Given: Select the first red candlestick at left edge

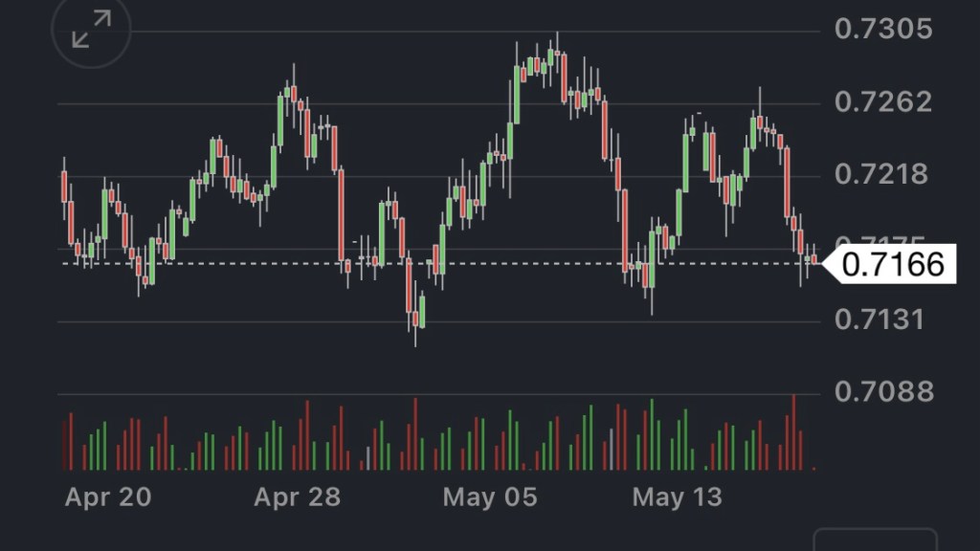Looking at the screenshot, I should click(x=64, y=186).
